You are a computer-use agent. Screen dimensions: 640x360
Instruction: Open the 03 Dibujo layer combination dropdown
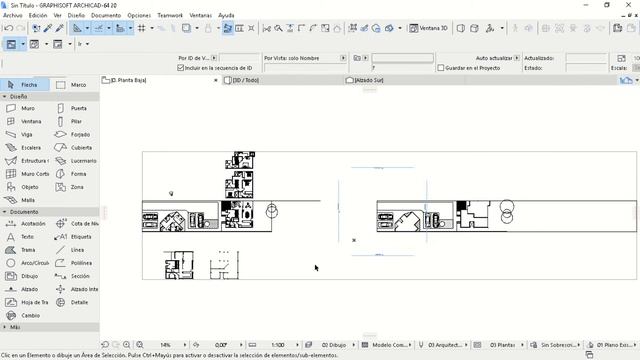(353, 345)
